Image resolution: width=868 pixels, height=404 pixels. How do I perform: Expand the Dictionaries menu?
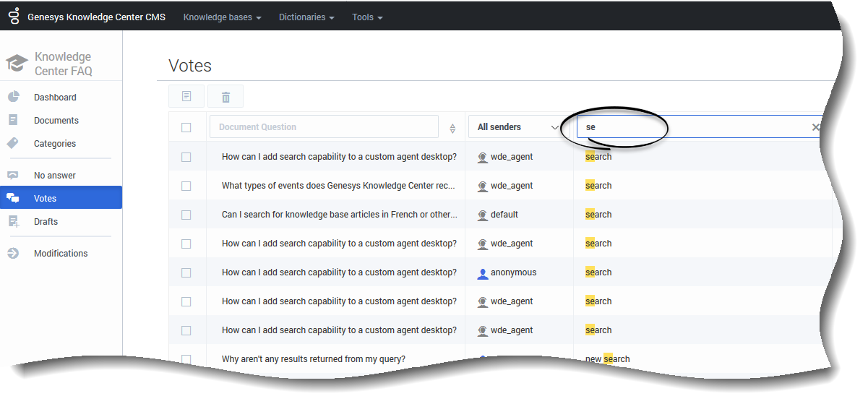[306, 17]
